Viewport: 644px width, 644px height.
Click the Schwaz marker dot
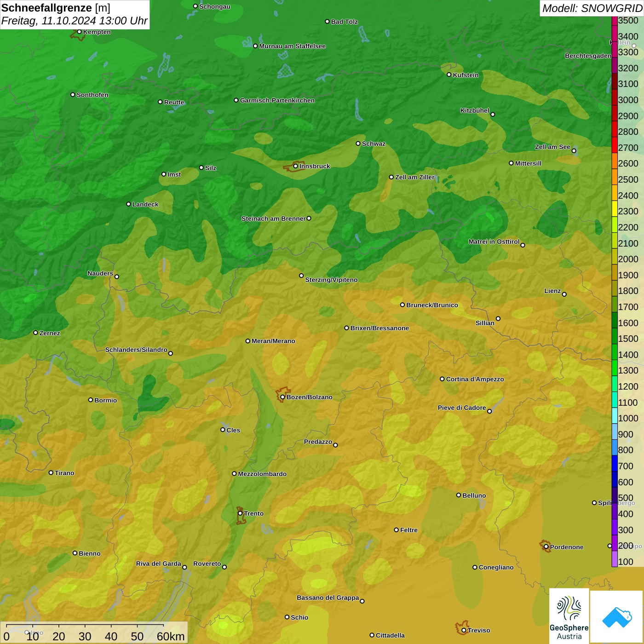click(358, 144)
